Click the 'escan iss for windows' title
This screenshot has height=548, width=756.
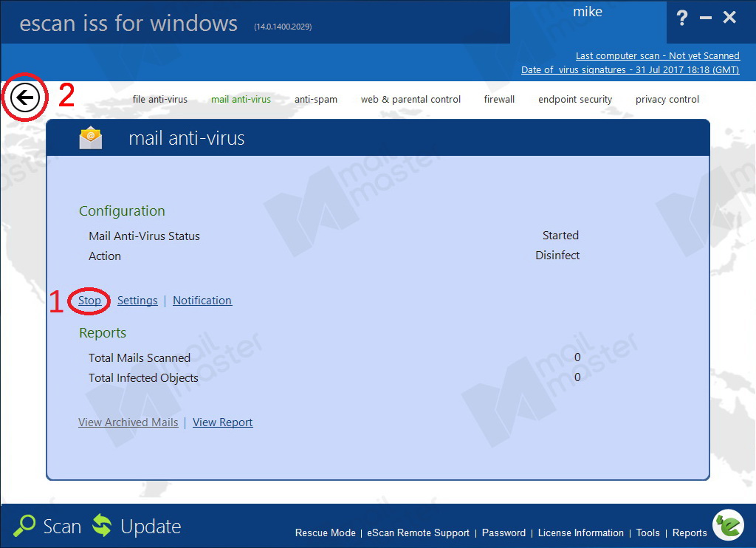[128, 23]
